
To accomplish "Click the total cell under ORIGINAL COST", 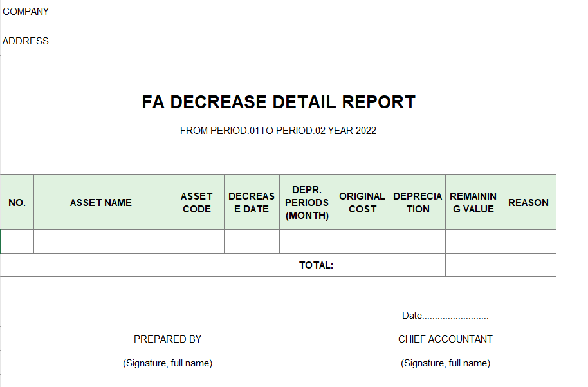I will coord(362,265).
